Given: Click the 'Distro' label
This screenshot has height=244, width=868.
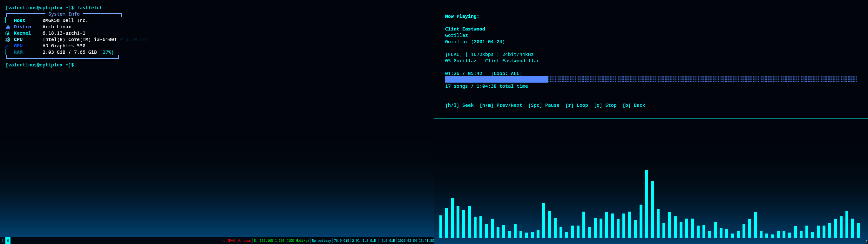Looking at the screenshot, I should tap(22, 27).
